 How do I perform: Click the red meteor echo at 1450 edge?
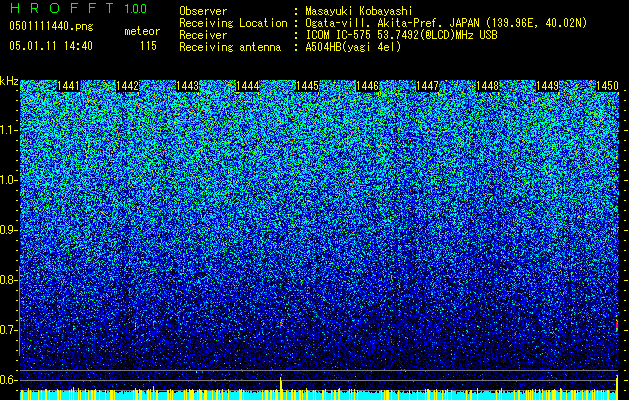pos(617,326)
